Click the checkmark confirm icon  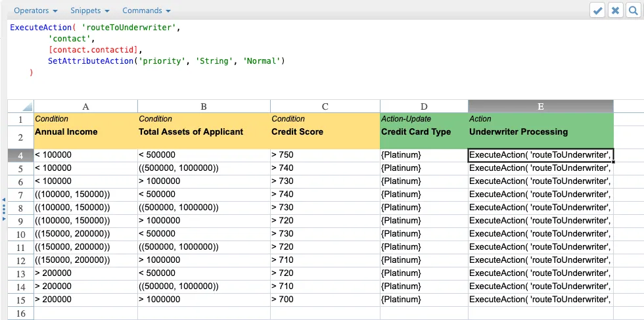[x=598, y=11]
